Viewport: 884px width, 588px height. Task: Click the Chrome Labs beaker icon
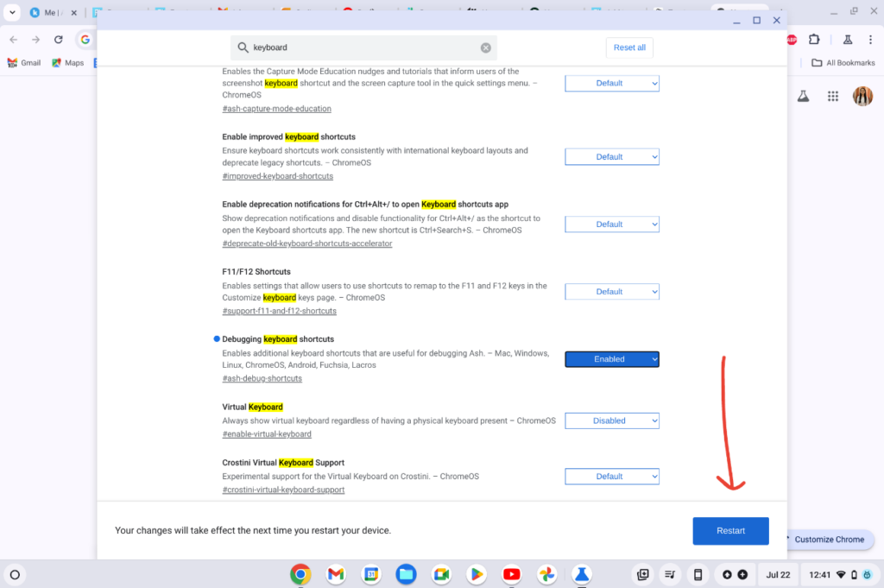[x=847, y=39]
